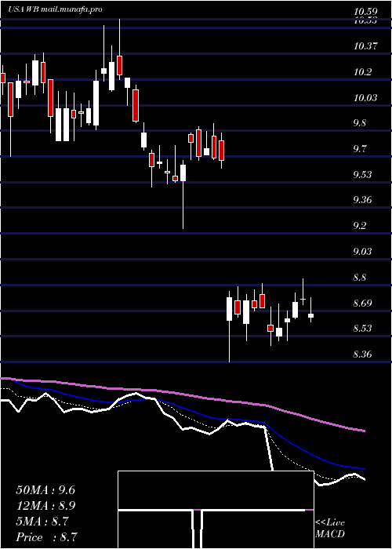Image resolution: width=392 pixels, height=549 pixels.
Task: Click the 10.59 price axis label
Action: (365, 13)
